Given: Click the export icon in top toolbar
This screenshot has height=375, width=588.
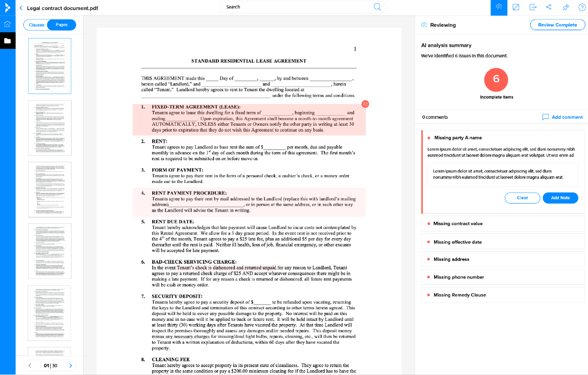Looking at the screenshot, I should (x=532, y=7).
